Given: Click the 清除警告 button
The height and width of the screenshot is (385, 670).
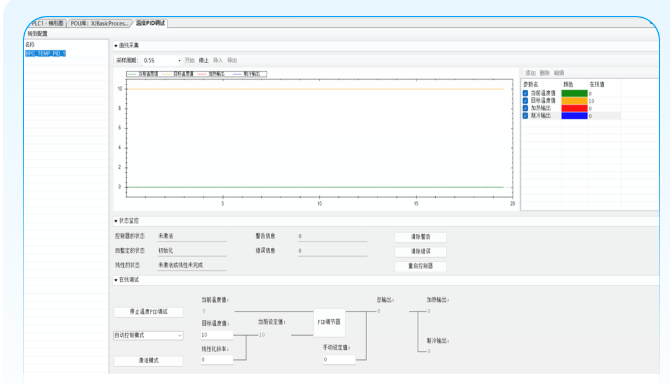Looking at the screenshot, I should pyautogui.click(x=420, y=237).
